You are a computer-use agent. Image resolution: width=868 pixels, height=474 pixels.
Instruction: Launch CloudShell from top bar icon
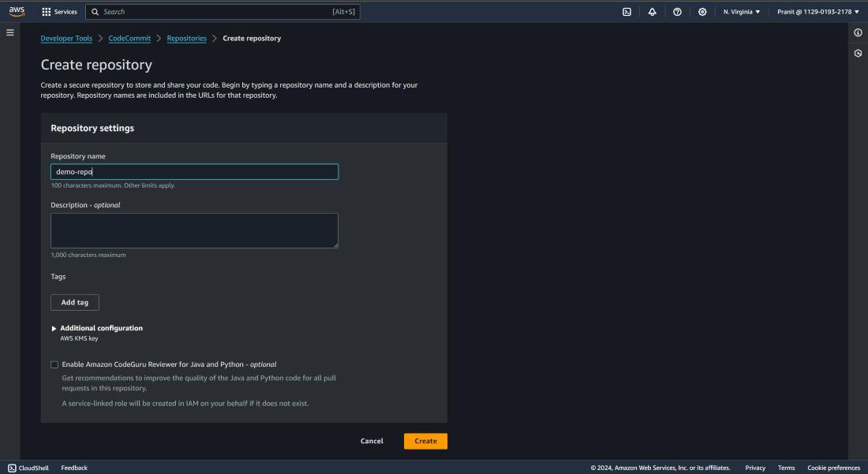coord(627,12)
